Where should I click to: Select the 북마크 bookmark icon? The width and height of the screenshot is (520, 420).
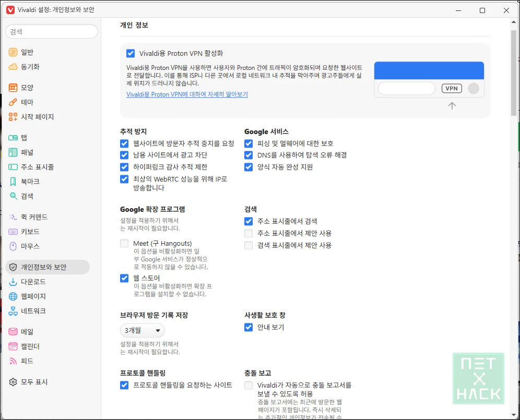[13, 182]
